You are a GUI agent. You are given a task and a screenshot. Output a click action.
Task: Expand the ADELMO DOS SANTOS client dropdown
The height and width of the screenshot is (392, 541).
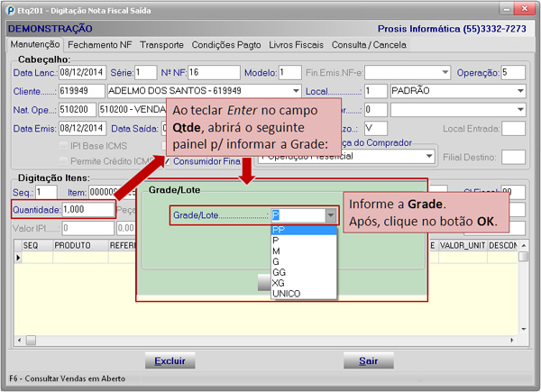pyautogui.click(x=296, y=91)
